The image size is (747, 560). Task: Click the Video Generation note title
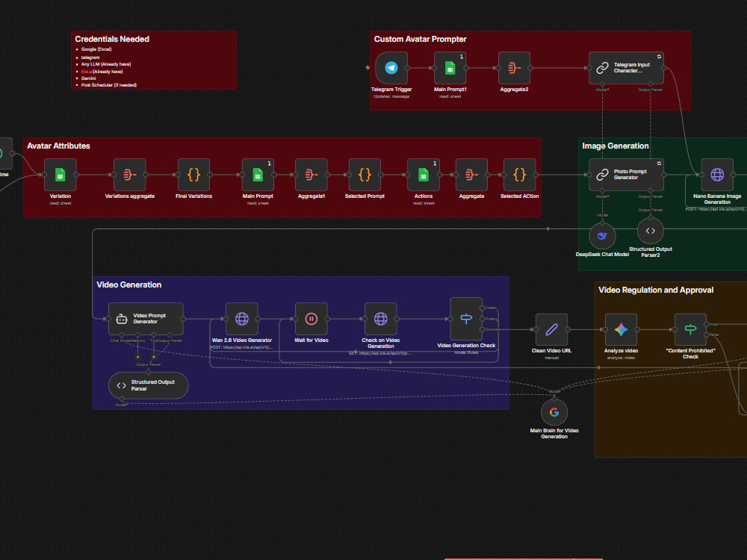[x=128, y=284]
